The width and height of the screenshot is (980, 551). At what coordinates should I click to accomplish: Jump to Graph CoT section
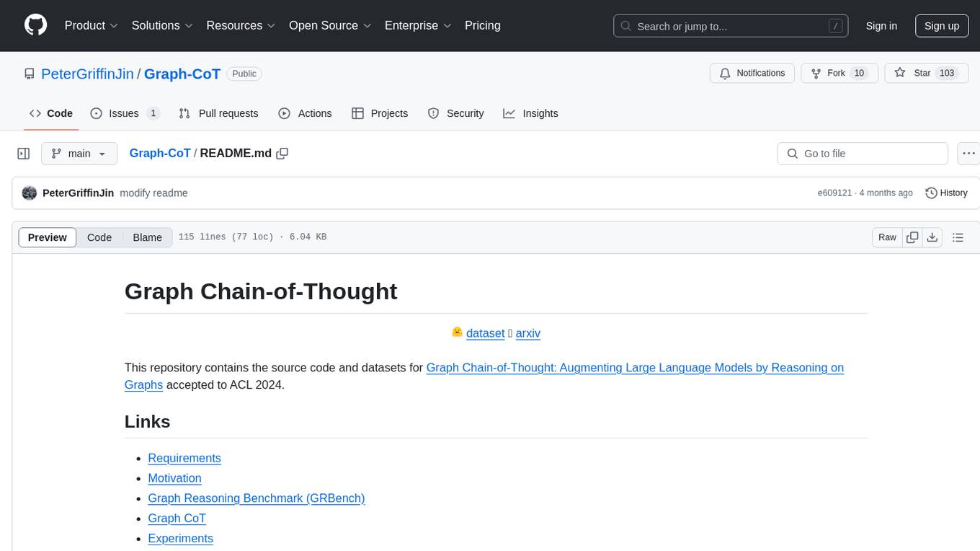point(177,519)
